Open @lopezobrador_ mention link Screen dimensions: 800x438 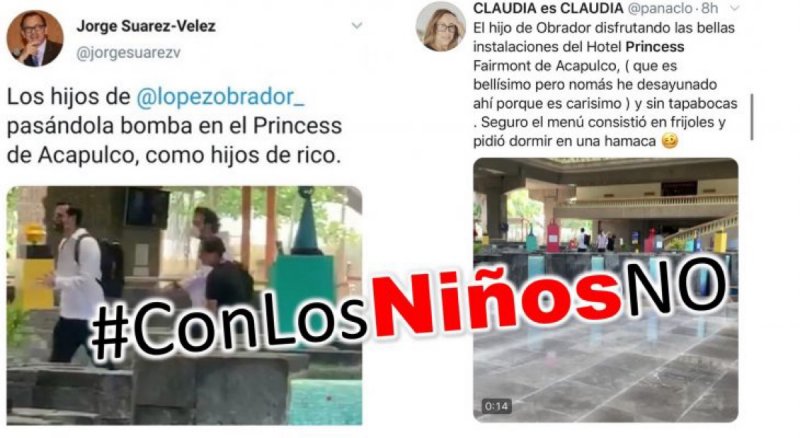coord(220,96)
